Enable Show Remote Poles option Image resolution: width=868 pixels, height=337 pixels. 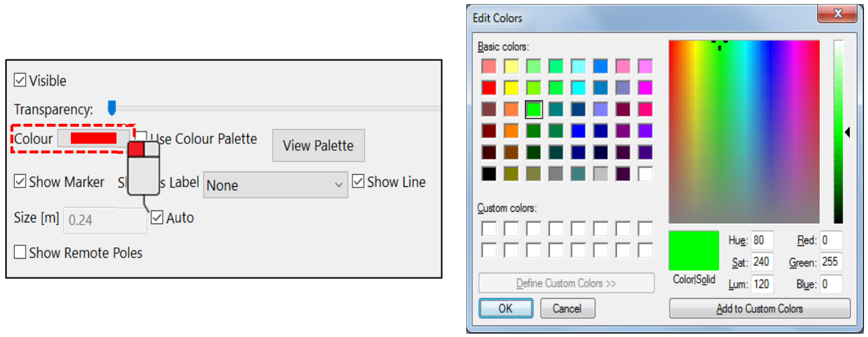pyautogui.click(x=20, y=253)
